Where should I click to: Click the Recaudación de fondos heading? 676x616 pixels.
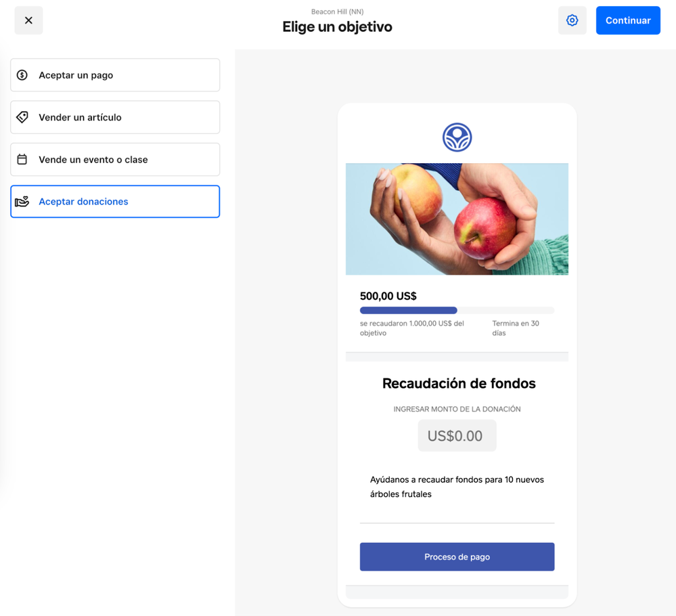(x=458, y=383)
